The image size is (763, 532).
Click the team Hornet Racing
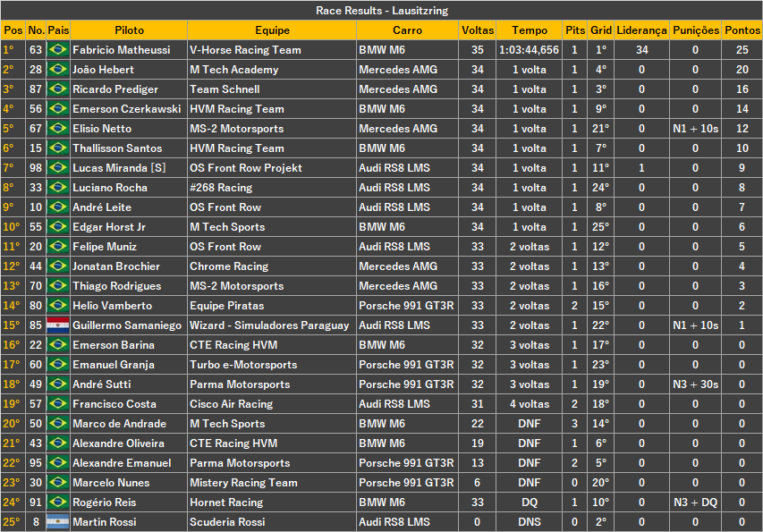226,502
